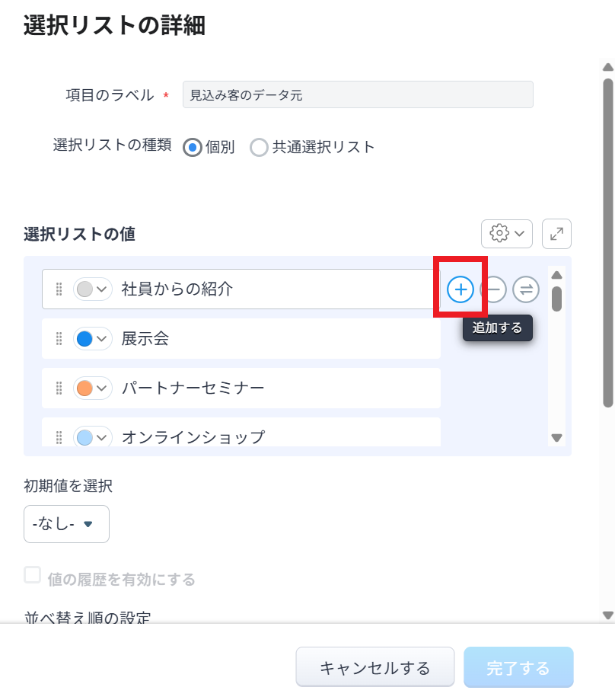Click the 完了する button
Image resolution: width=615 pixels, height=700 pixels.
pyautogui.click(x=518, y=667)
